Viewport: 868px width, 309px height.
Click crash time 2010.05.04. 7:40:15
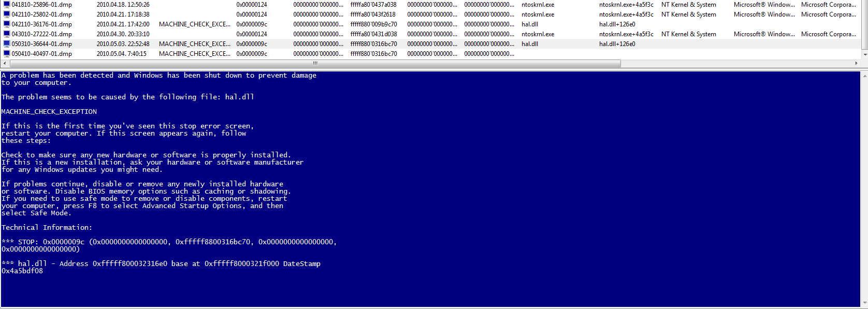pyautogui.click(x=122, y=54)
